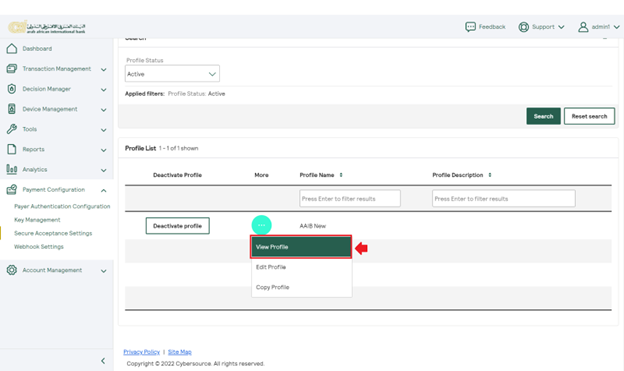Click the Profile Description filter field
The width and height of the screenshot is (624, 371).
click(x=503, y=198)
